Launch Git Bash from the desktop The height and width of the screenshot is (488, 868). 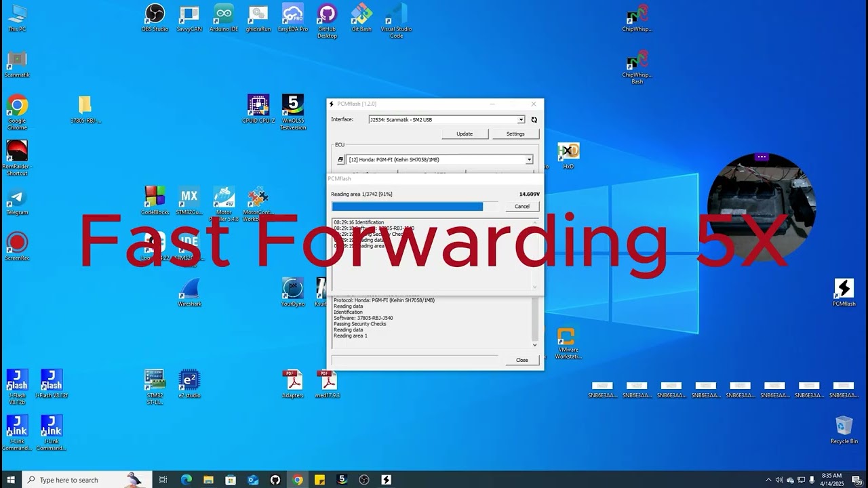[x=361, y=18]
